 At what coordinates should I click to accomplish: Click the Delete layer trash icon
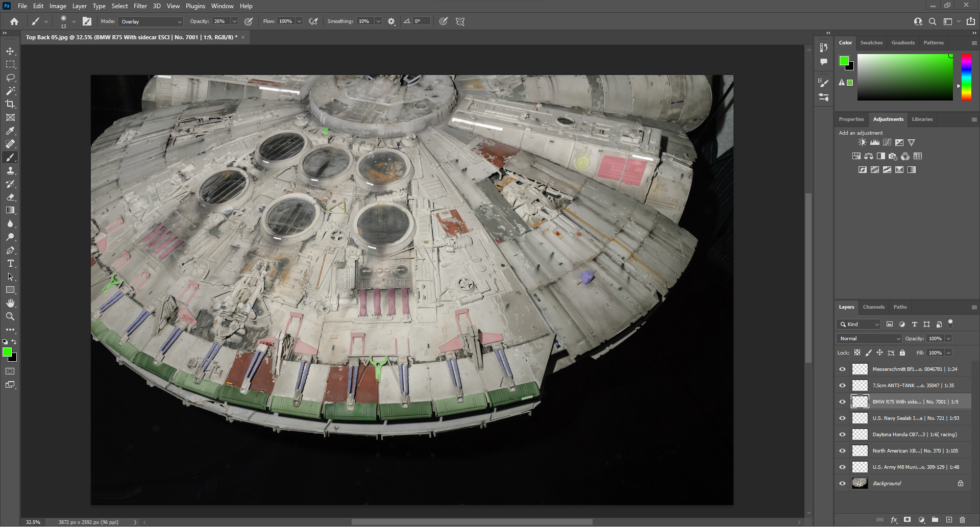pos(962,520)
